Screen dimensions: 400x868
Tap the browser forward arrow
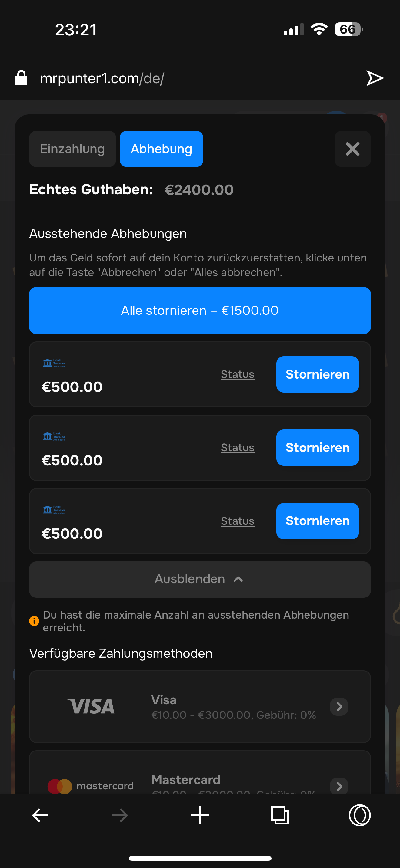pos(120,815)
